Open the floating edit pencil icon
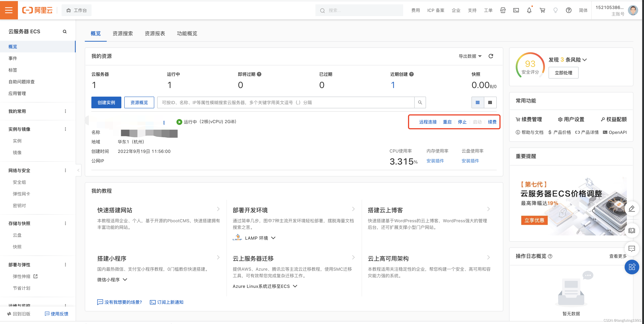Image resolution: width=644 pixels, height=324 pixels. coord(632,209)
